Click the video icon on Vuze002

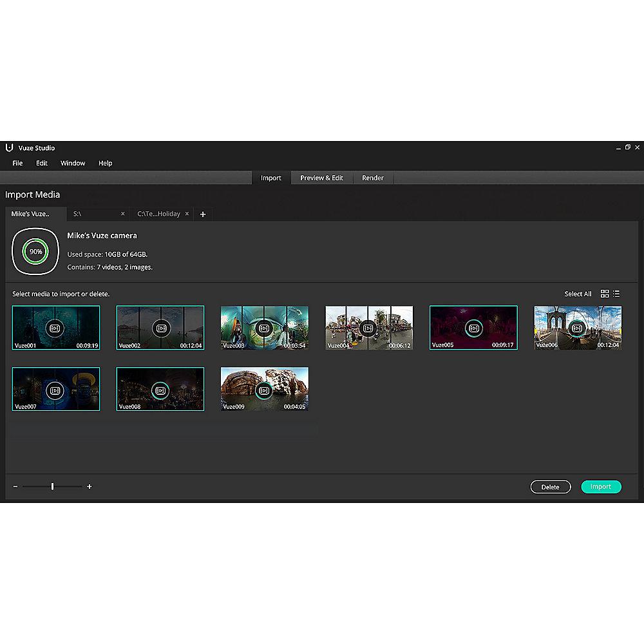161,328
